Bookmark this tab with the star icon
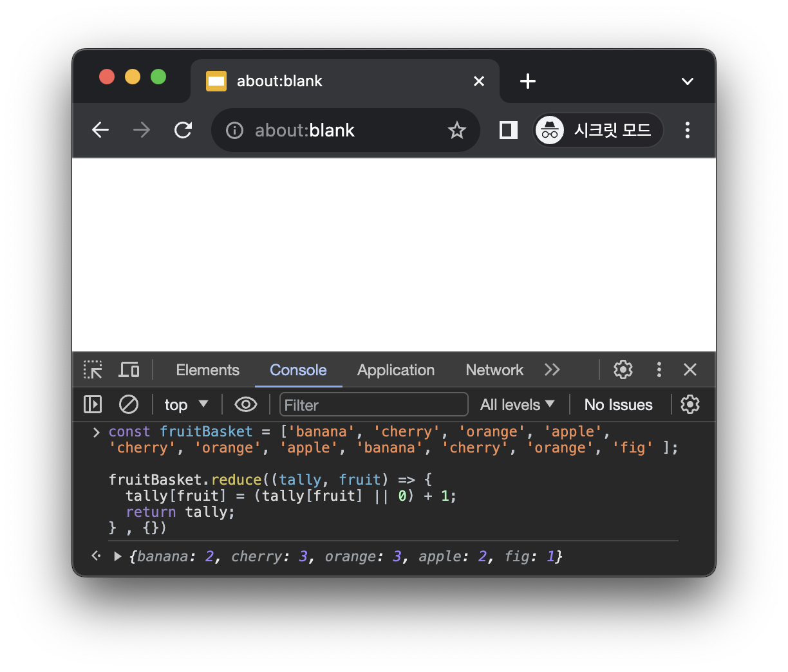 tap(457, 130)
